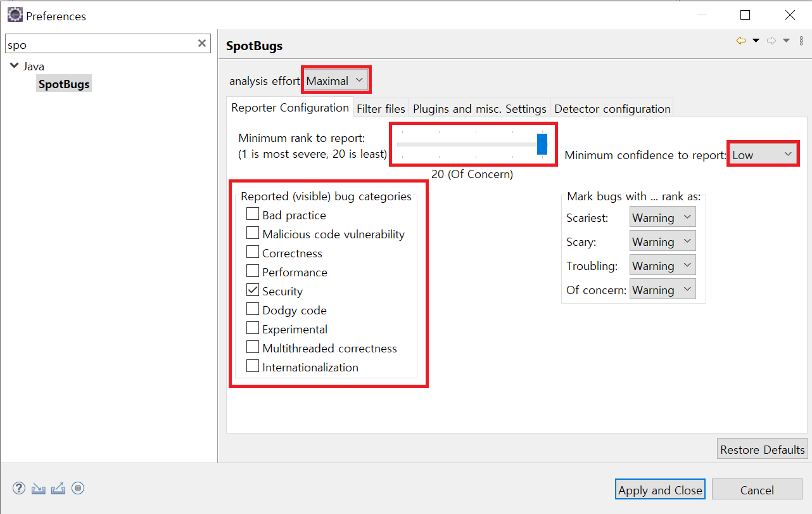Open the Detector configuration tab

(x=612, y=108)
